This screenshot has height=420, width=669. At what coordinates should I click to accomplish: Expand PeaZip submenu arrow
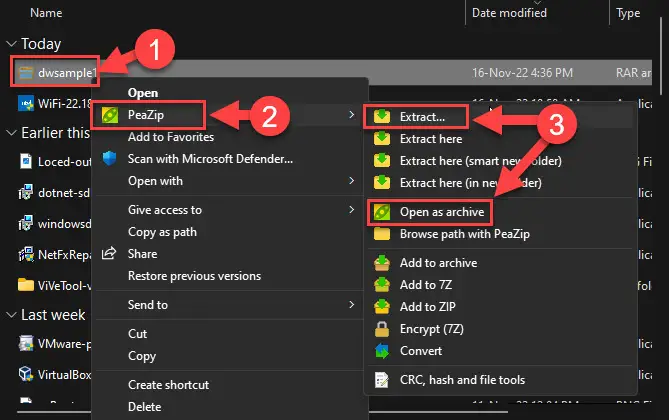click(352, 115)
